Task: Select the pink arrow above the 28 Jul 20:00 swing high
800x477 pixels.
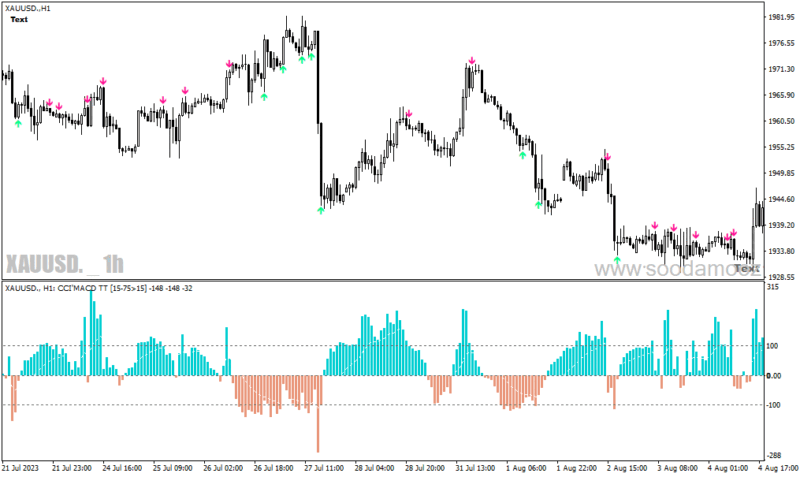Action: coord(408,113)
